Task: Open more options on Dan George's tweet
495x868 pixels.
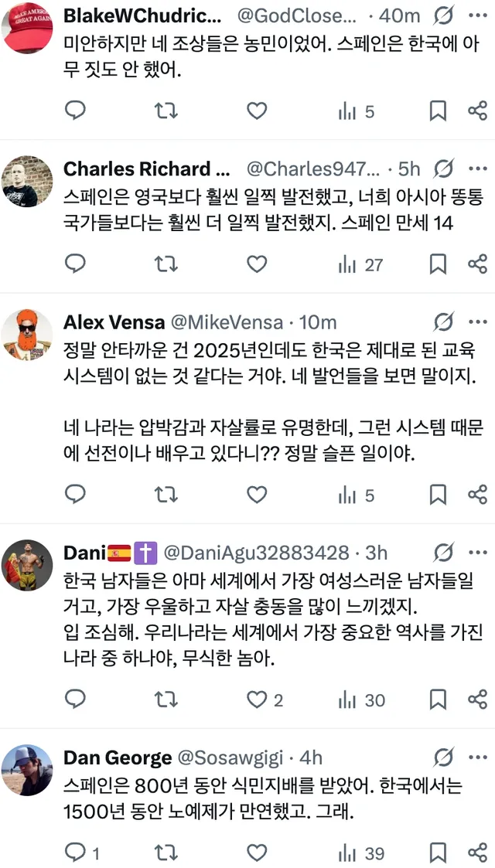Action: tap(477, 757)
